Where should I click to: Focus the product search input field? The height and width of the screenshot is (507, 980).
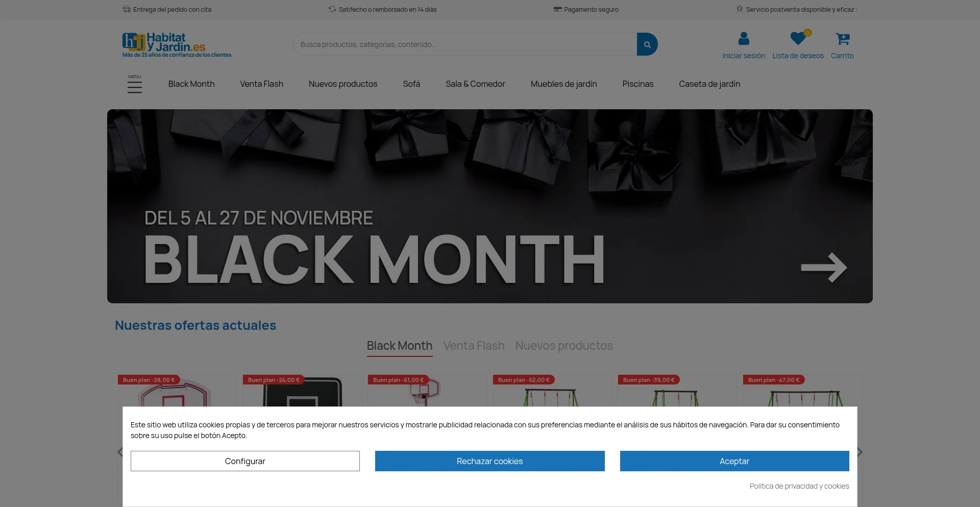point(464,44)
